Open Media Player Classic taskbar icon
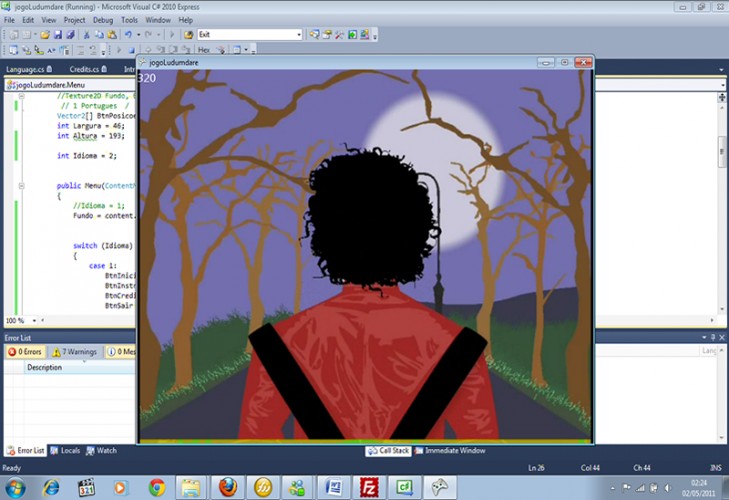Screen dimensions: 729x500 click(x=86, y=487)
